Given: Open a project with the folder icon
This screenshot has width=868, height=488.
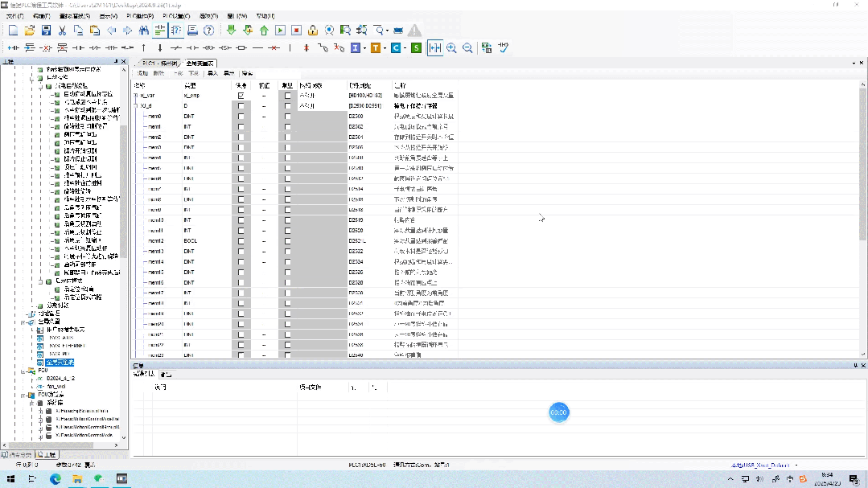Looking at the screenshot, I should point(30,31).
